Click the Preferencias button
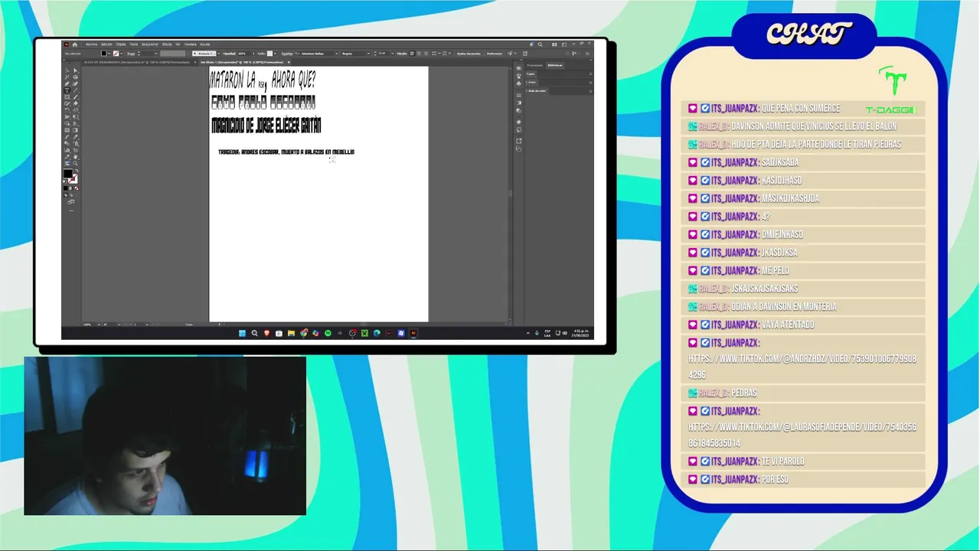Screen dimensions: 980x551 pyautogui.click(x=495, y=54)
